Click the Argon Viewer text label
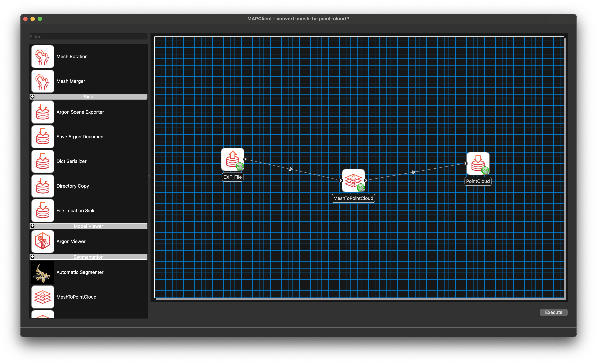This screenshot has width=597, height=364. [x=71, y=241]
